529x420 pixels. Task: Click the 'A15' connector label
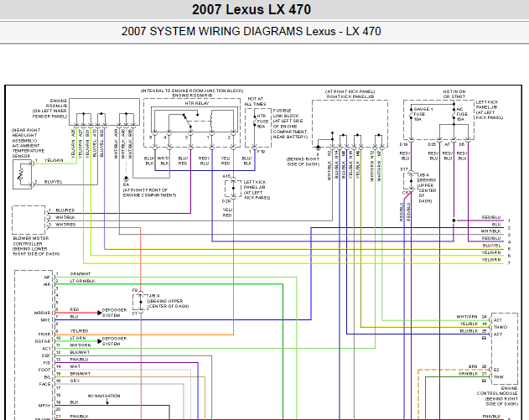226,176
